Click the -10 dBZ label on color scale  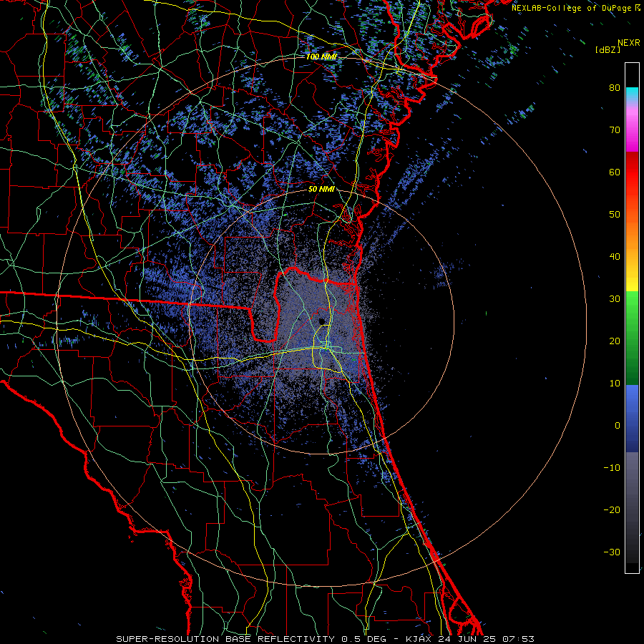coord(612,468)
